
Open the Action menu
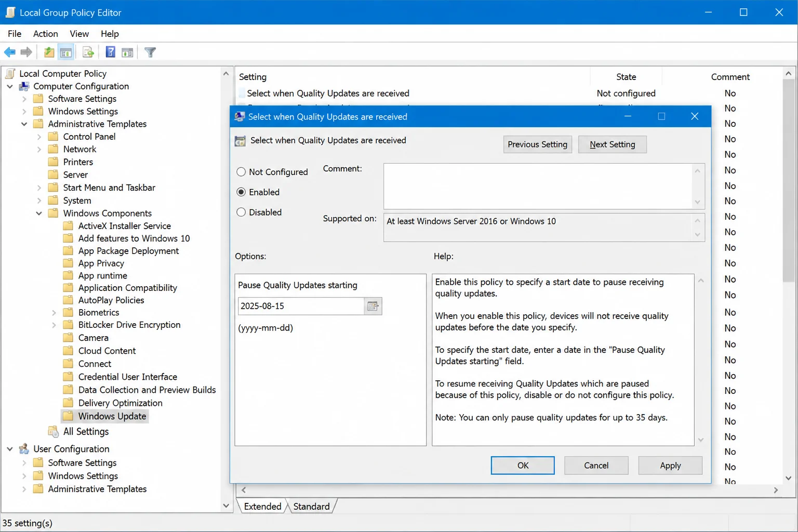click(46, 34)
